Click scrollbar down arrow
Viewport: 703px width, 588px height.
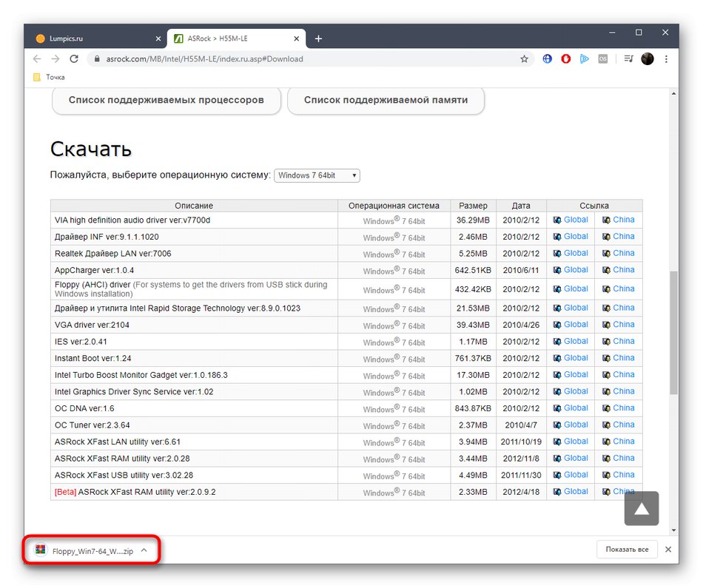pos(673,530)
